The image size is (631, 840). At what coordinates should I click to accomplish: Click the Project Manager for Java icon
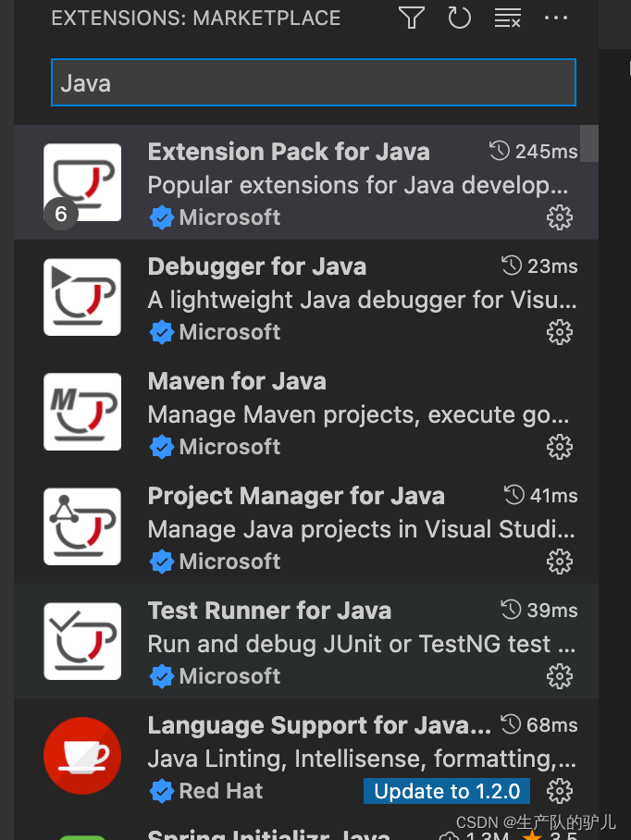(x=82, y=525)
